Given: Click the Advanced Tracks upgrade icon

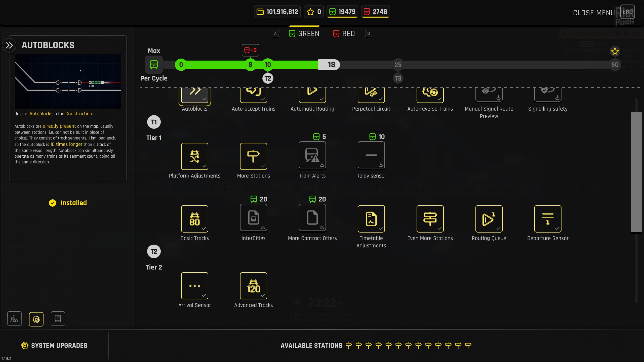Looking at the screenshot, I should tap(253, 286).
